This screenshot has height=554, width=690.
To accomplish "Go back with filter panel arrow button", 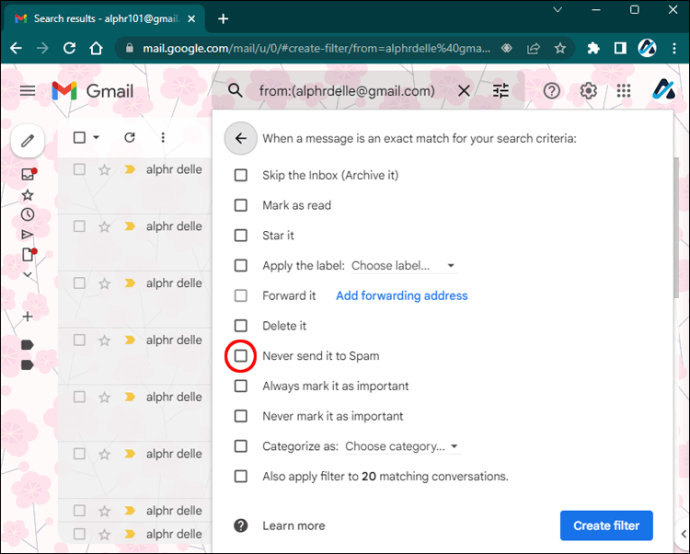I will coord(241,139).
